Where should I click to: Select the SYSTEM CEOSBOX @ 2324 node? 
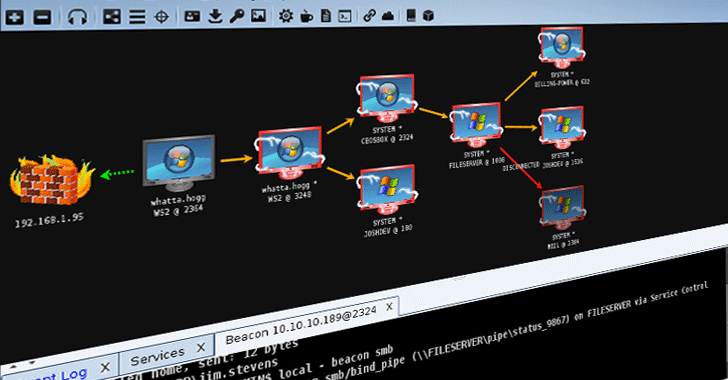386,98
